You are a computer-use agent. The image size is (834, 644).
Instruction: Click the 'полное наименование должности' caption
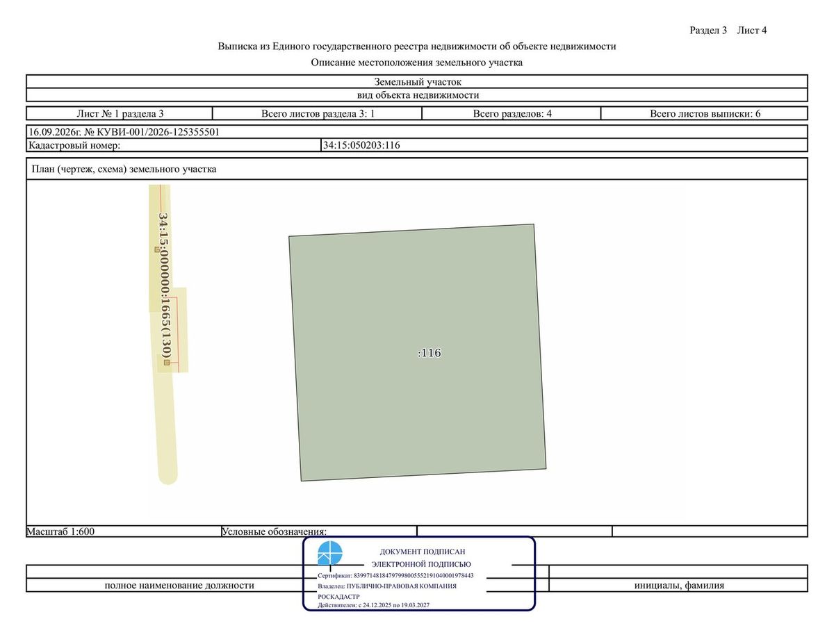pos(179,586)
